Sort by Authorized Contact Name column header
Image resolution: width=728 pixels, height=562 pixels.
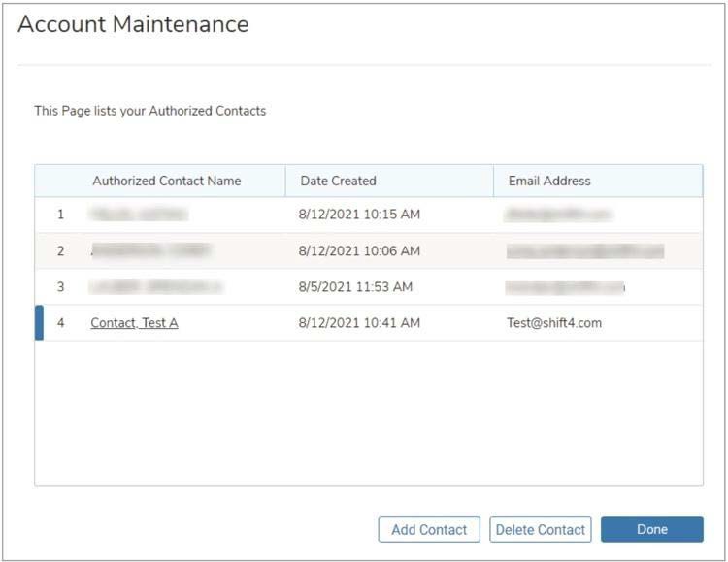click(166, 181)
